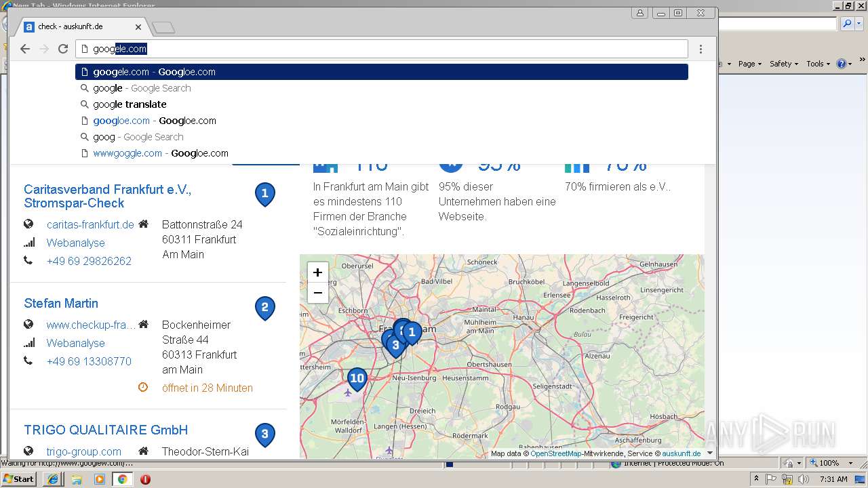
Task: Open the volume speaker tray icon
Action: (x=803, y=479)
